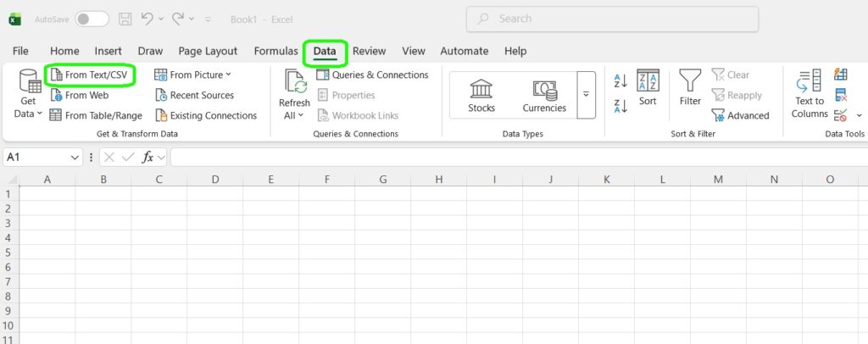This screenshot has width=868, height=344.
Task: Click the Undo arrow
Action: (147, 19)
